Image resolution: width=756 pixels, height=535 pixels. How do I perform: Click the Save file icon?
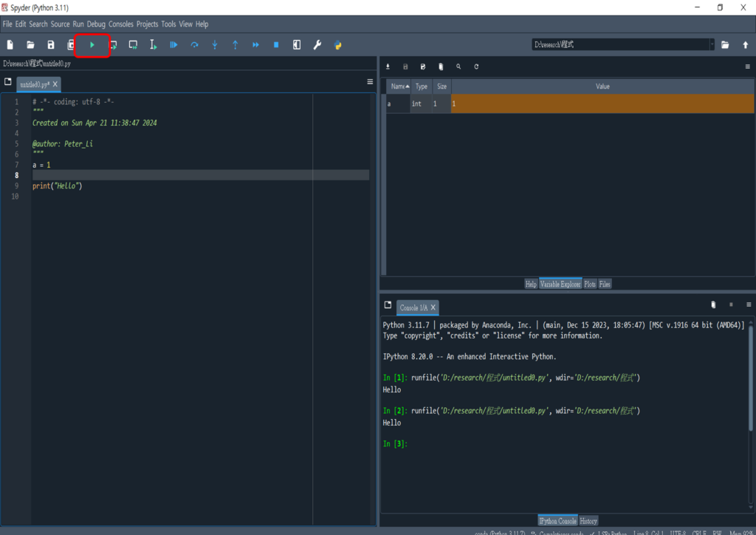(51, 45)
